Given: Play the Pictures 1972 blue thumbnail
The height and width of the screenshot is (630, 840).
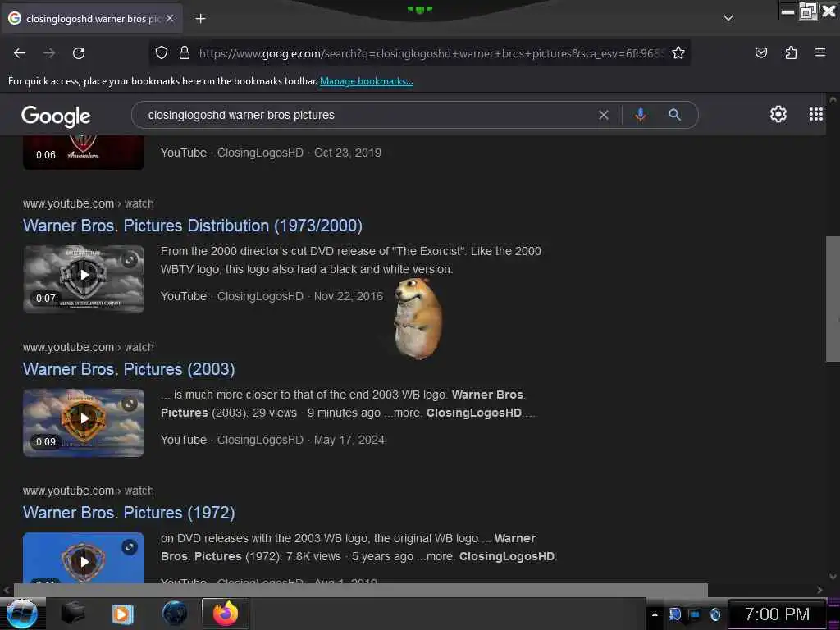Looking at the screenshot, I should (x=84, y=558).
